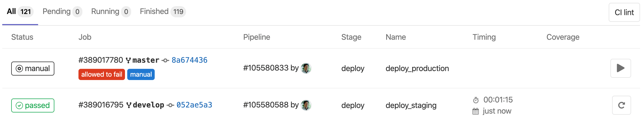Open pipeline #105580588 link

click(x=266, y=105)
